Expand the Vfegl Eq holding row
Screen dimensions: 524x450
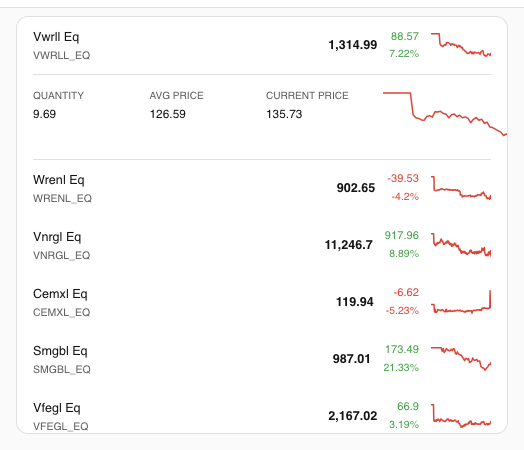pos(262,416)
